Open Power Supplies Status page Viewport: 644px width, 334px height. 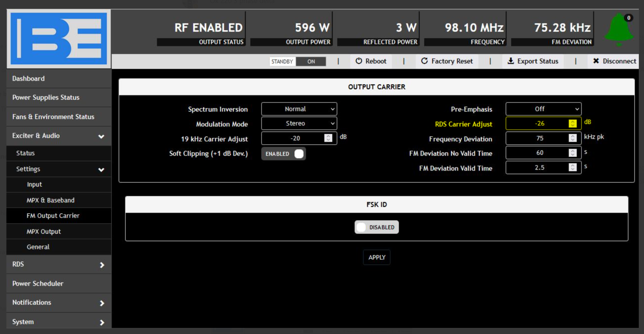(x=46, y=97)
